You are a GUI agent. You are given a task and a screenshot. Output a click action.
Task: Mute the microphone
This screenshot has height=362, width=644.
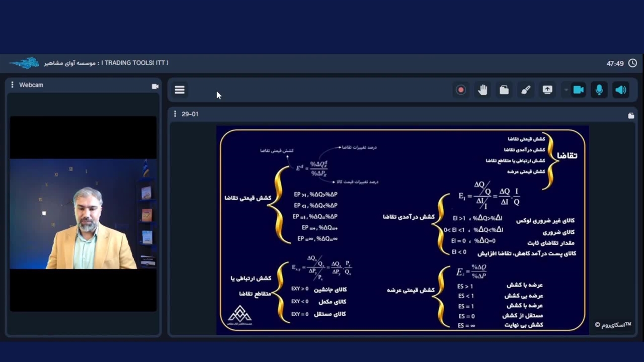[x=599, y=90]
